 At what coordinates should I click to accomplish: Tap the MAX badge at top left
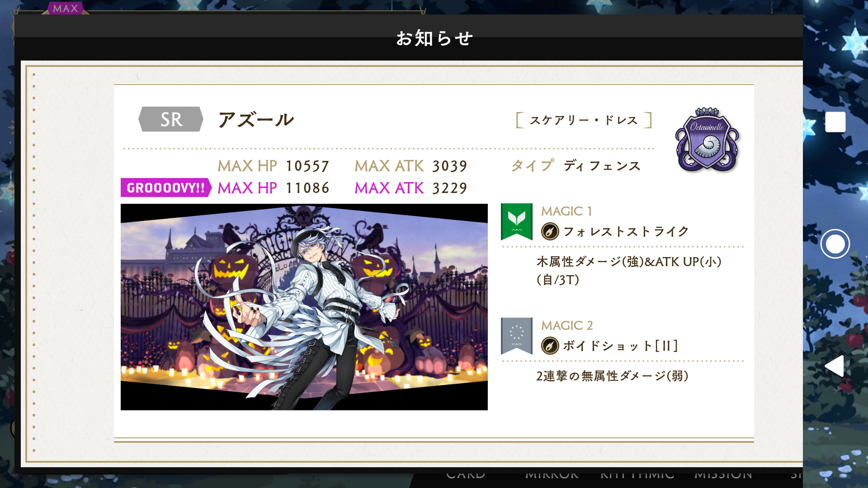[x=66, y=8]
